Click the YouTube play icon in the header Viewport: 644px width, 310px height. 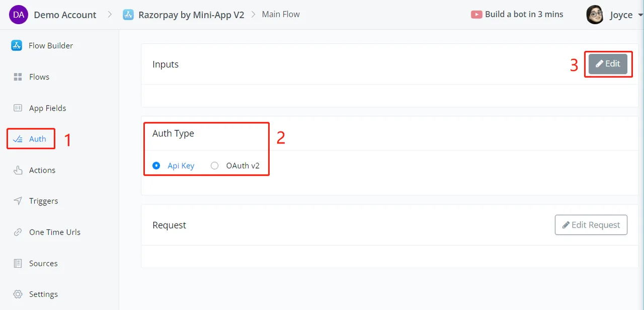(x=476, y=15)
